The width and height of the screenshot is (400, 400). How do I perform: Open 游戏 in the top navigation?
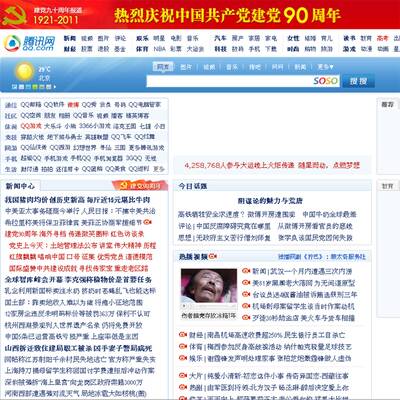[349, 49]
